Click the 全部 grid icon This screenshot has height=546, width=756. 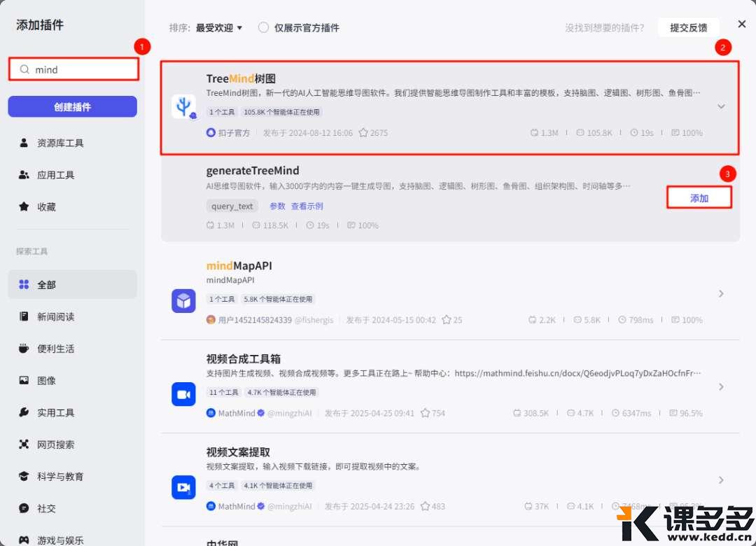click(24, 285)
